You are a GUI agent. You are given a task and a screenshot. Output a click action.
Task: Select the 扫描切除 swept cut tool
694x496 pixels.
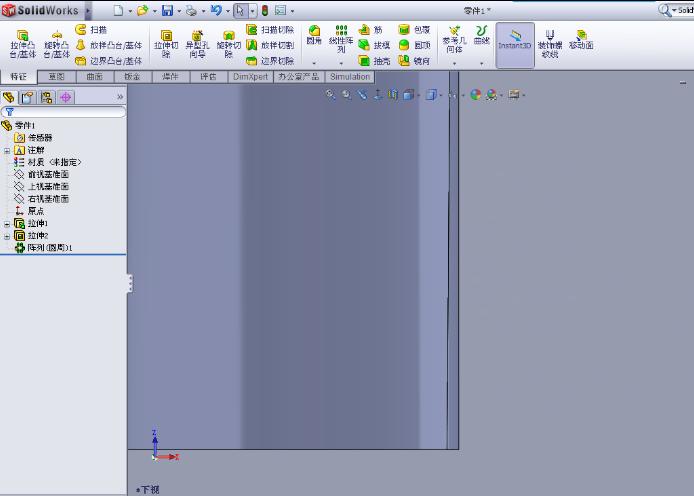270,30
